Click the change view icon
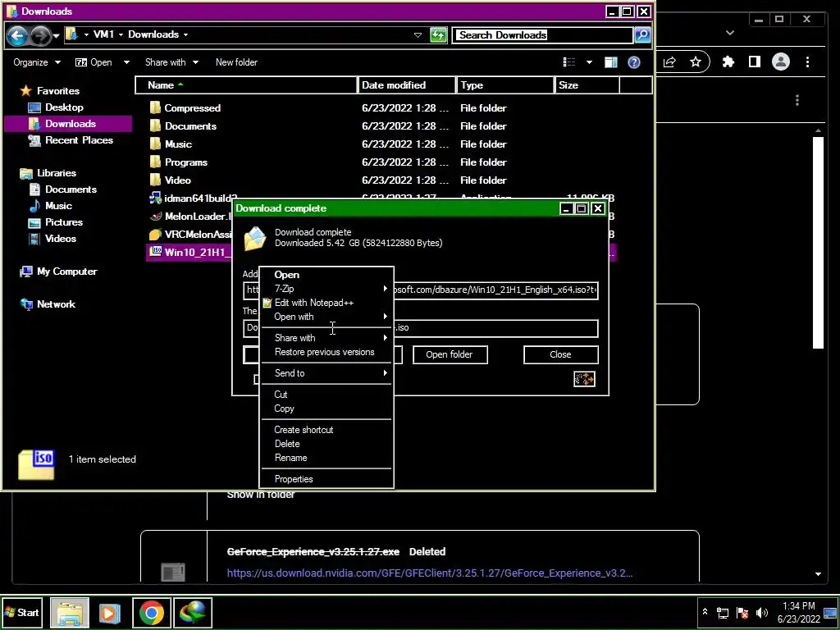 [x=569, y=62]
